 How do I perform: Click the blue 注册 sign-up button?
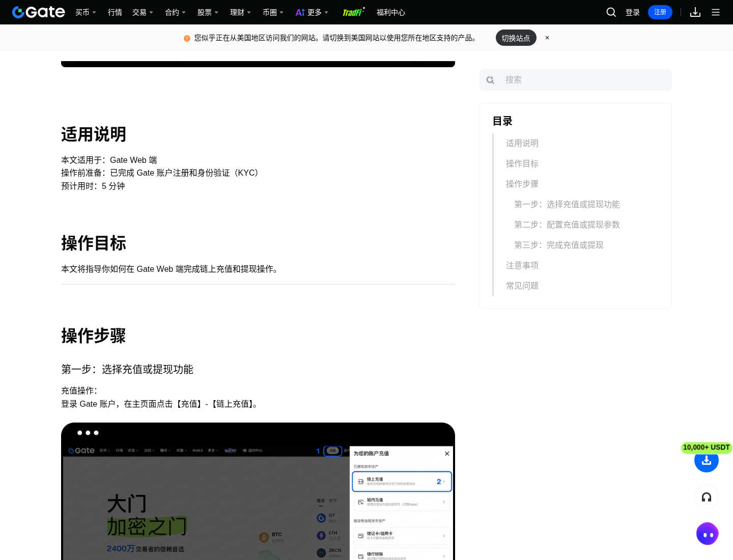(660, 12)
